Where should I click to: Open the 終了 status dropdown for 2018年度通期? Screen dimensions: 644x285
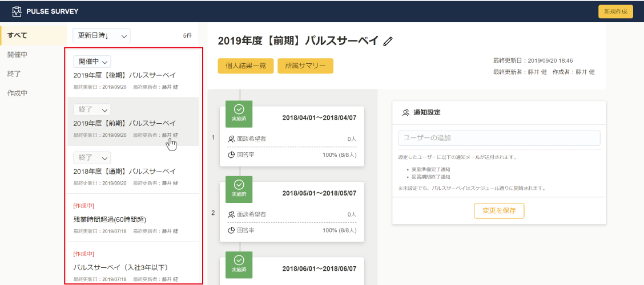[92, 157]
